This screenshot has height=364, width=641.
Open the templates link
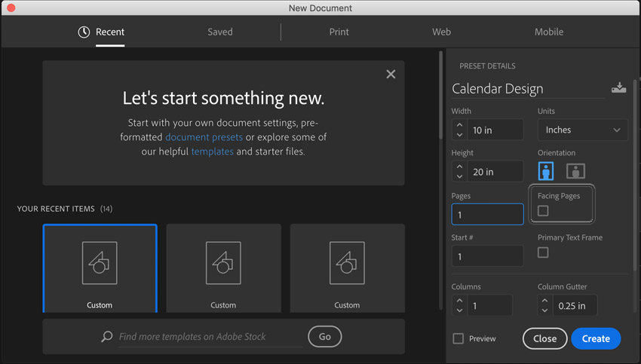(x=213, y=151)
